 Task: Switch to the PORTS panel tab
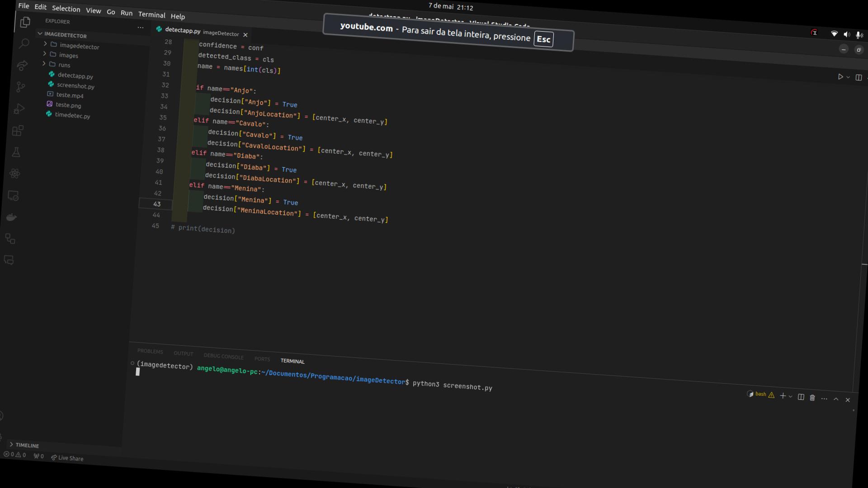(262, 359)
